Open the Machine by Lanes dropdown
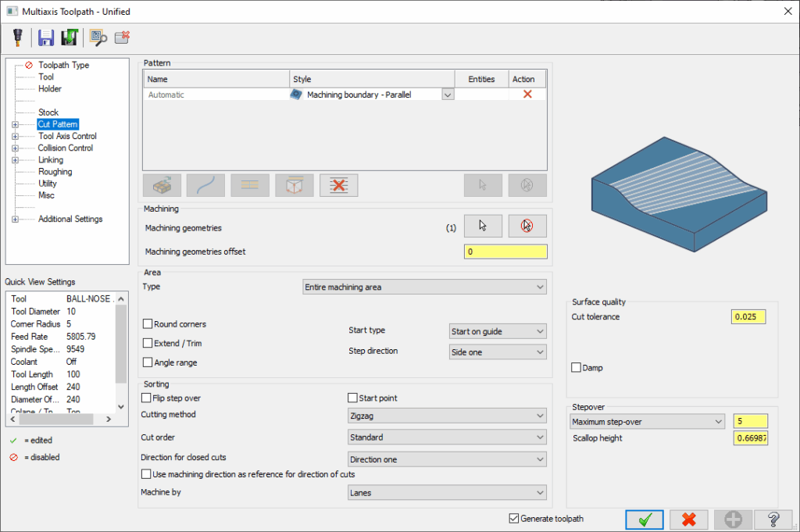 tap(447, 493)
